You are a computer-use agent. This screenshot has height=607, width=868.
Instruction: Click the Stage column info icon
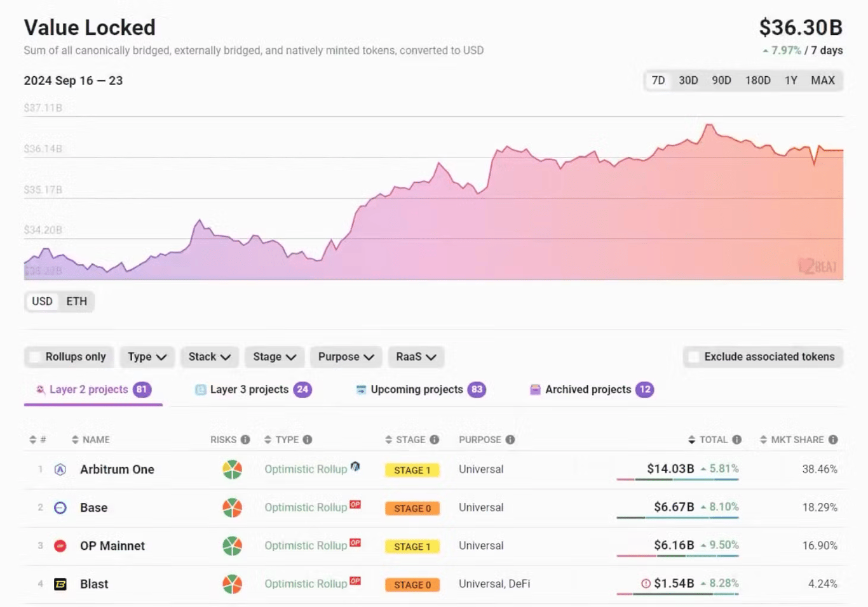[x=435, y=439]
